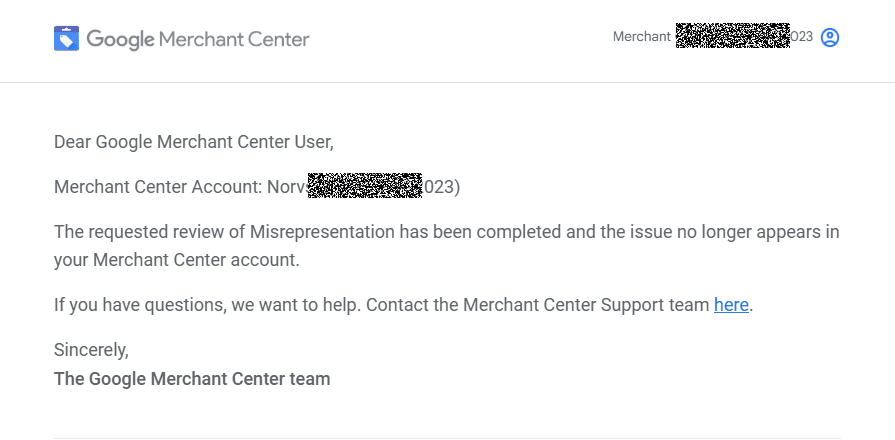Viewport: 895px width, 440px height.
Task: Click the 'Norv' account name fragment
Action: coord(287,187)
